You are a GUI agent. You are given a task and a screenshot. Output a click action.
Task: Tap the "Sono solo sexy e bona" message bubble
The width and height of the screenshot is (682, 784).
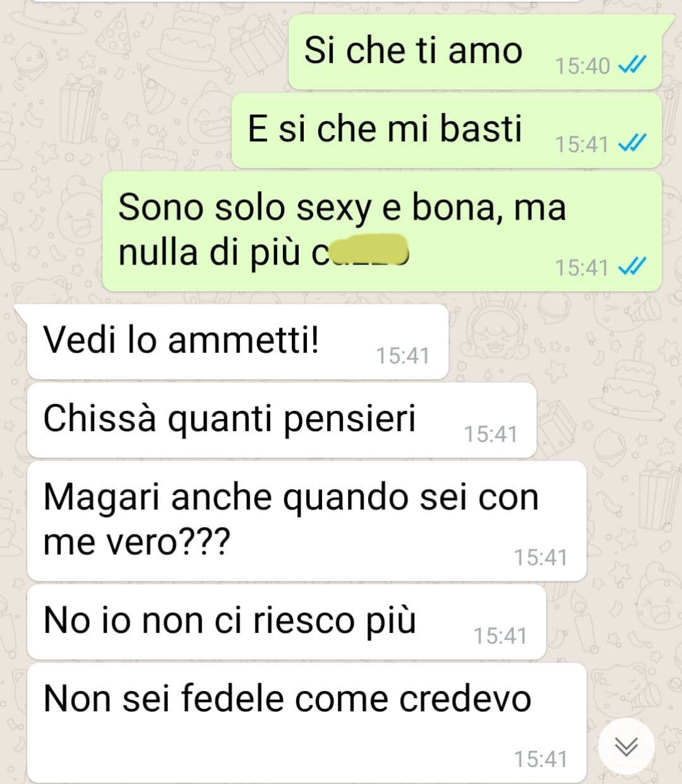tap(382, 232)
